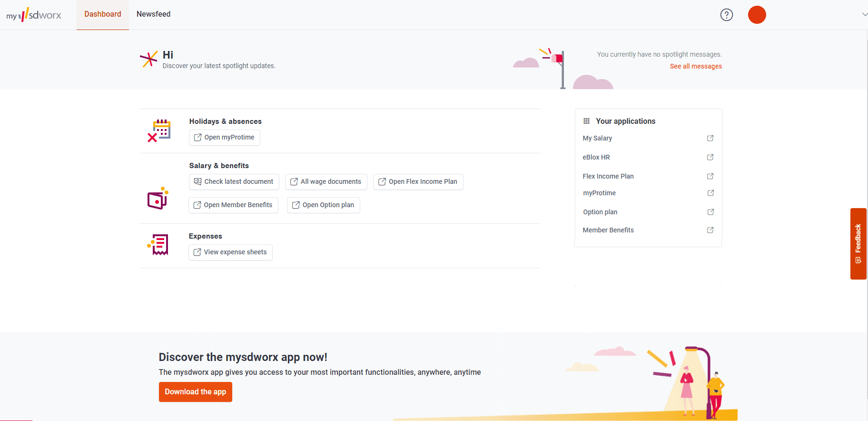Click the Download the app button
This screenshot has width=868, height=421.
[196, 392]
